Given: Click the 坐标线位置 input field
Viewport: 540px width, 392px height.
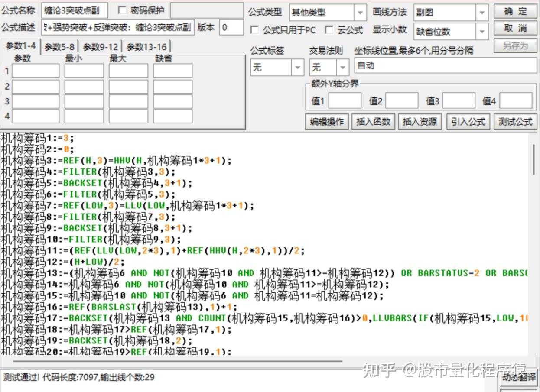Looking at the screenshot, I should 446,66.
